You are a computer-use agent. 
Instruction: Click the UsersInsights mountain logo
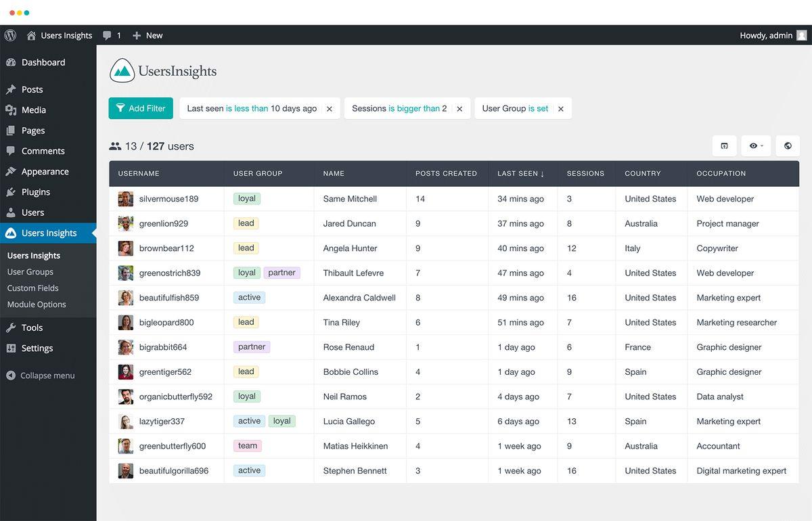pyautogui.click(x=122, y=70)
